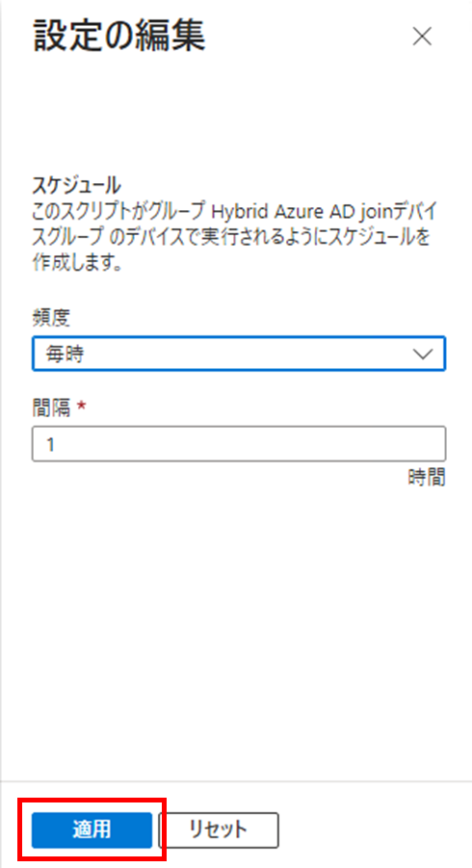Click the 時間 unit label under input
This screenshot has height=868, width=472.
427,477
